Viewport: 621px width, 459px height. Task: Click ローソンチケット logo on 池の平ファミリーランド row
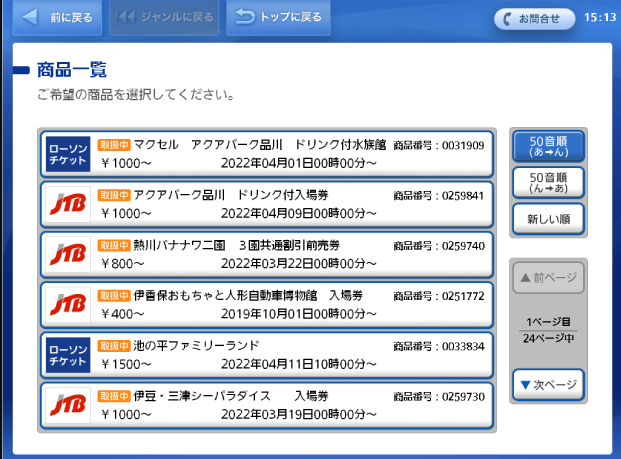point(68,355)
